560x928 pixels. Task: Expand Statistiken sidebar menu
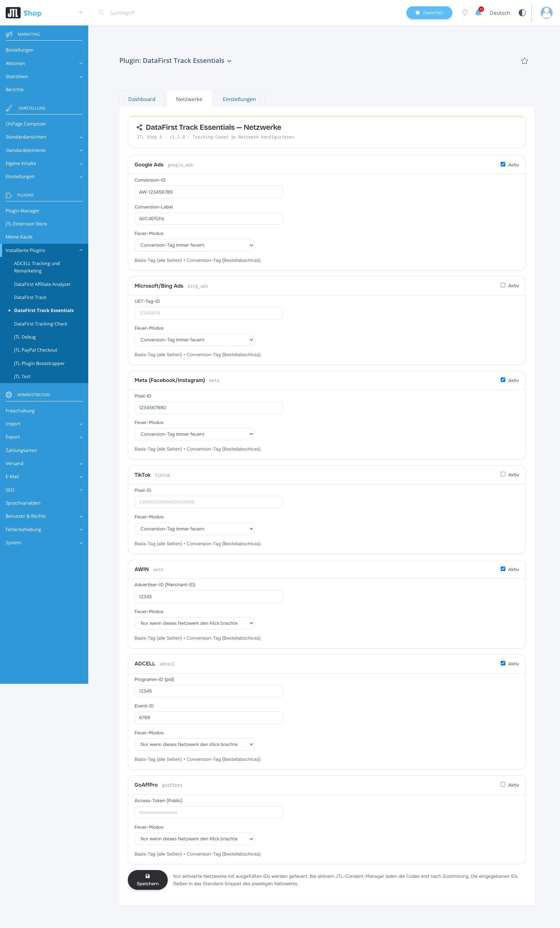pos(44,76)
